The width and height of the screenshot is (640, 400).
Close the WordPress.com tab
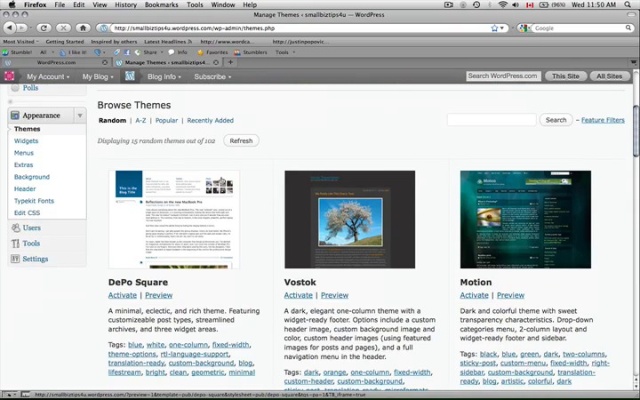[105, 62]
